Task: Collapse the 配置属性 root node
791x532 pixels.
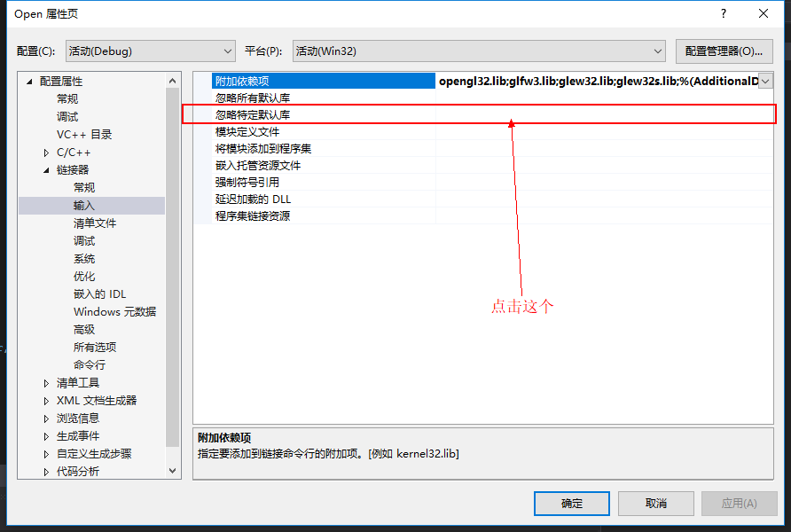Action: (x=29, y=82)
